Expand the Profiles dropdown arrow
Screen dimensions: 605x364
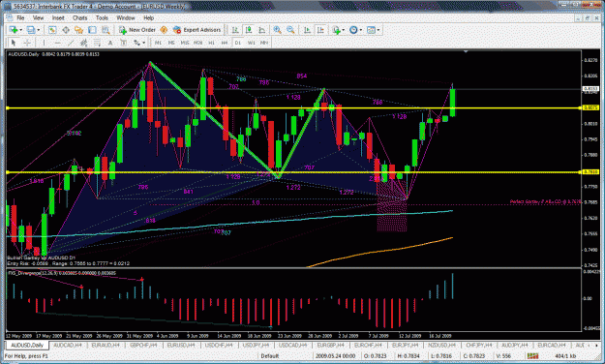tap(38, 30)
